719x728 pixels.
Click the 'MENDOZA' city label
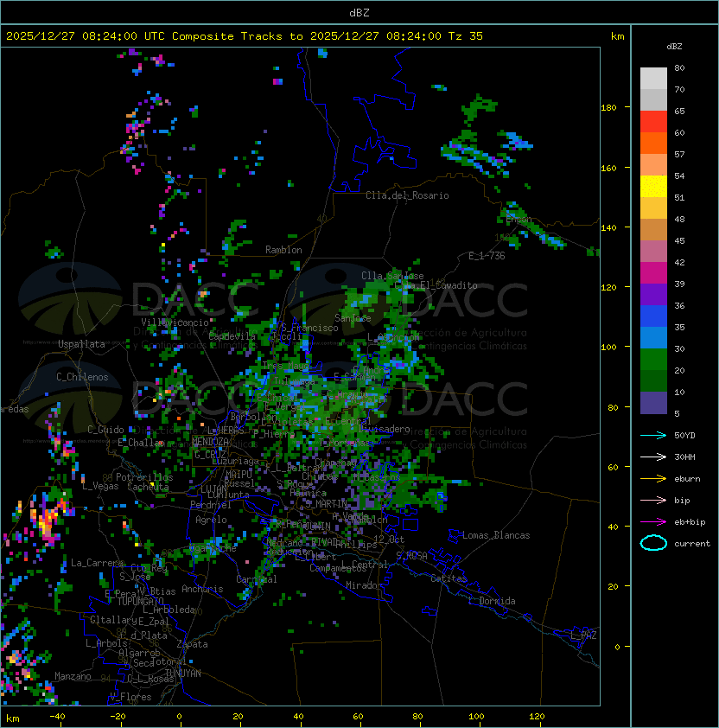pos(210,442)
